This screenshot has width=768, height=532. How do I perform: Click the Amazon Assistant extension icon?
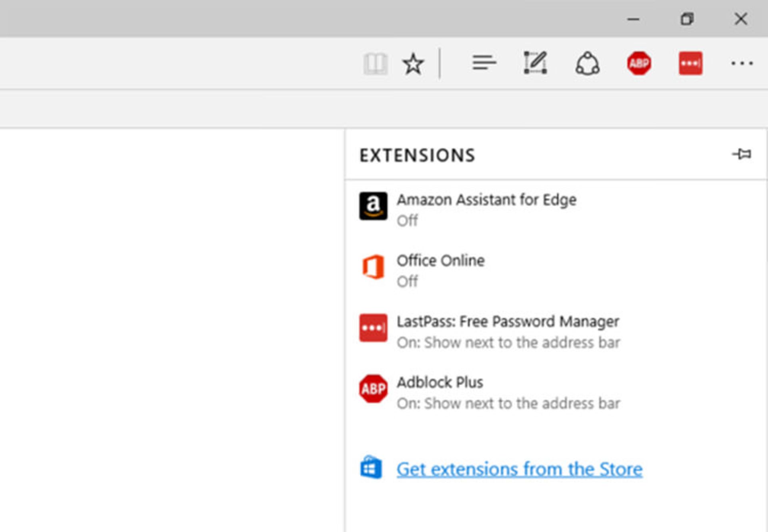[x=373, y=206]
